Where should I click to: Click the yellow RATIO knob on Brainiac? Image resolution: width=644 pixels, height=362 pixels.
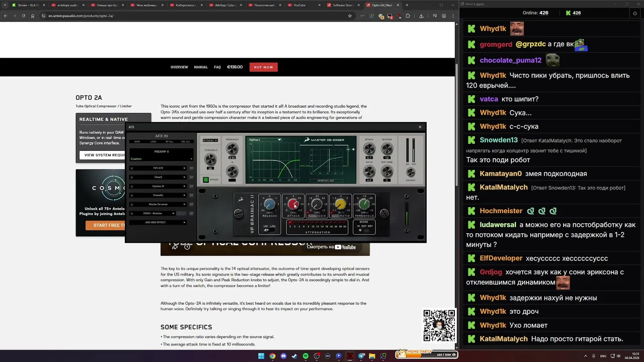pyautogui.click(x=341, y=204)
